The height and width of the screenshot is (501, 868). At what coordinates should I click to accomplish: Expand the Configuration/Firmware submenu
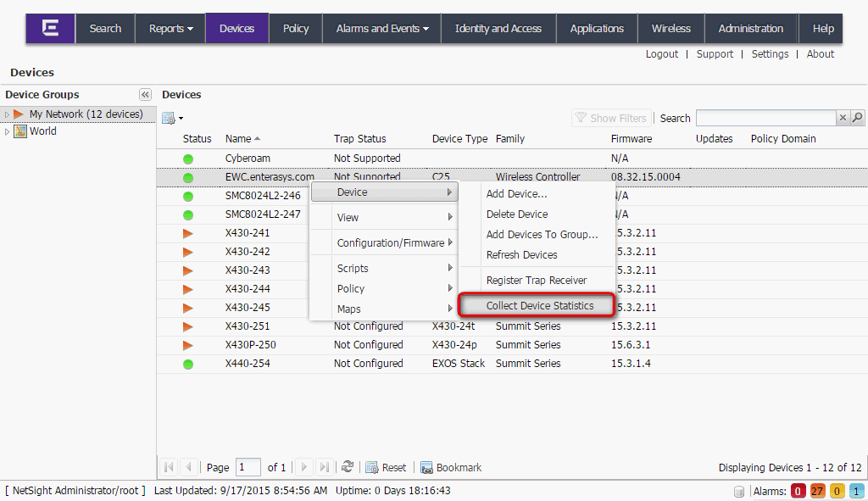384,242
